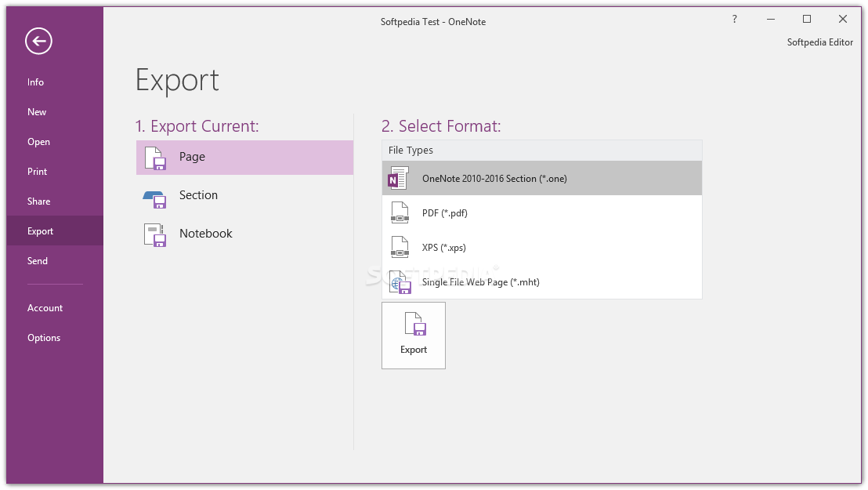
Task: Open the Send menu item
Action: [x=38, y=261]
